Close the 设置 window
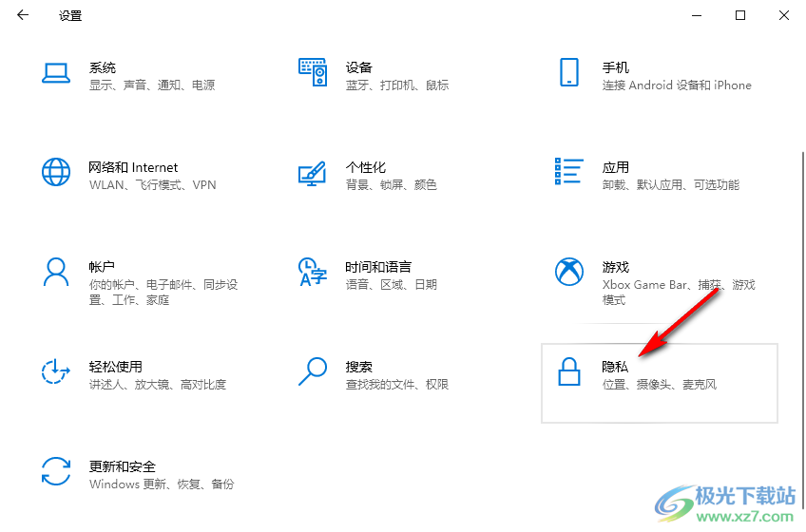This screenshot has height=532, width=806. click(x=784, y=15)
